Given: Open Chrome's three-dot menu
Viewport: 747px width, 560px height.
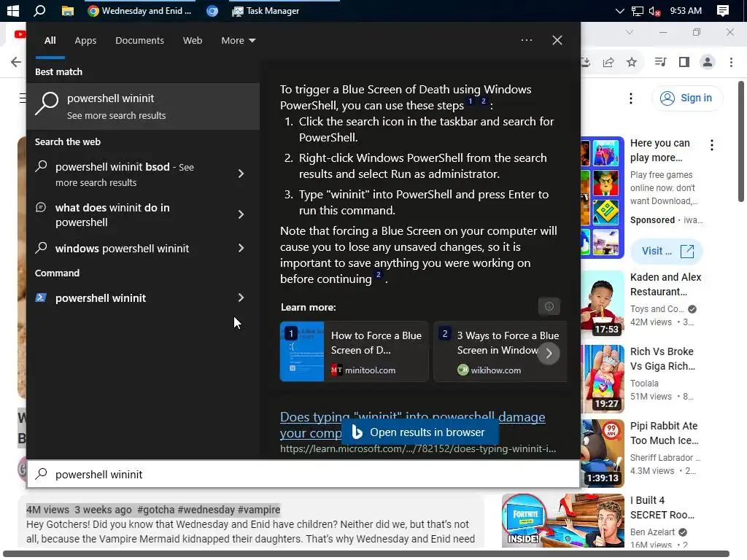Looking at the screenshot, I should click(731, 62).
